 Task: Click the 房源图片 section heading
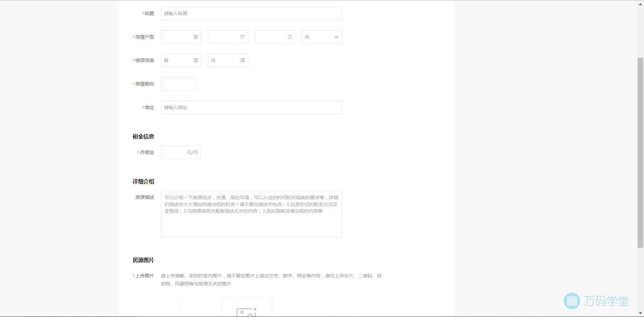click(x=143, y=260)
